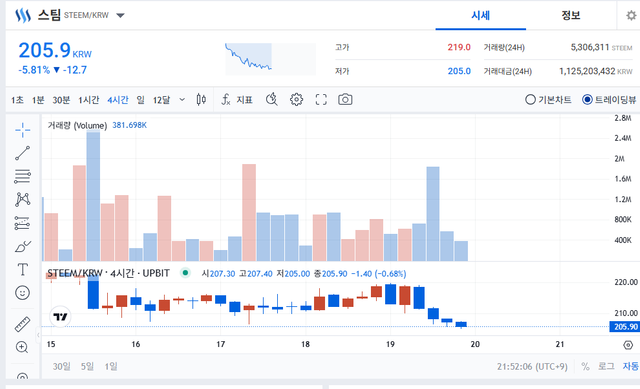This screenshot has height=389, width=640.
Task: Open the horizontal lines Fibonacci tool
Action: point(22,176)
